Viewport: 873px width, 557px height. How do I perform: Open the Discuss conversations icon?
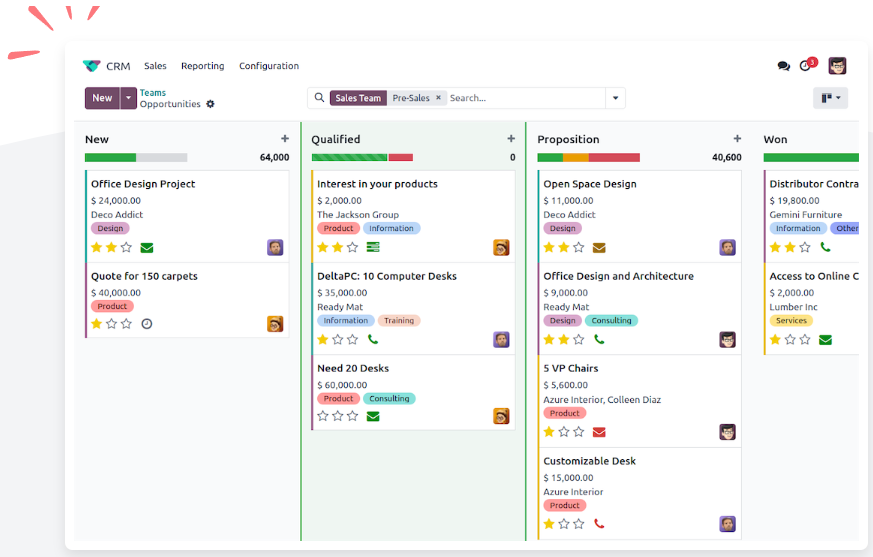783,66
